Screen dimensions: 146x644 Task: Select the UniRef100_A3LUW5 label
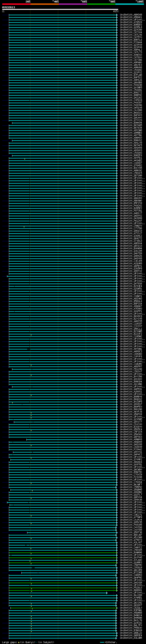pos(131,638)
